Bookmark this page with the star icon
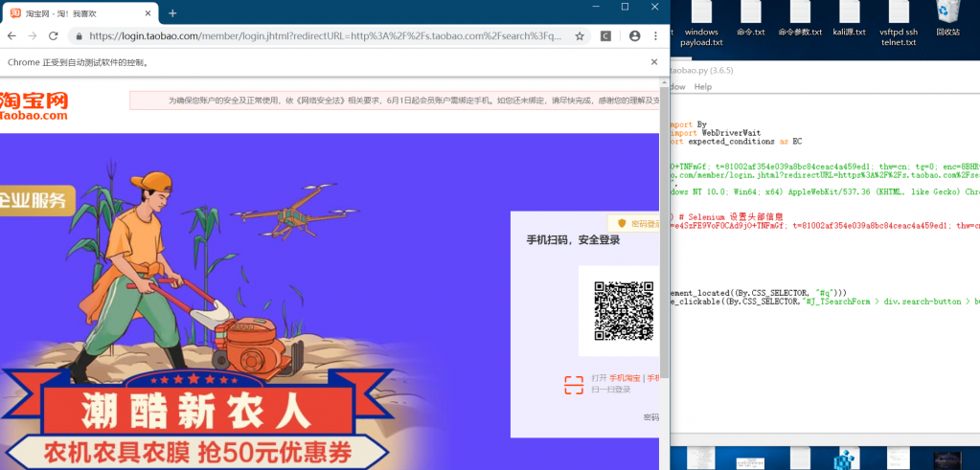 tap(580, 36)
